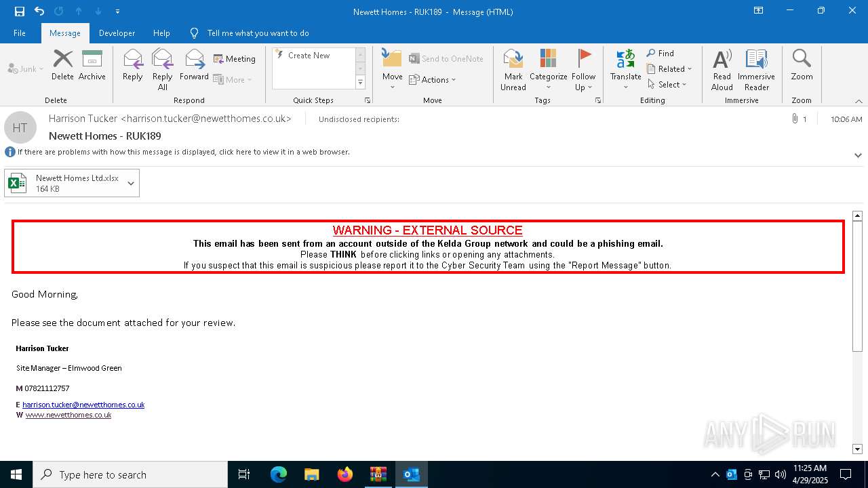Archive this email
Viewport: 868px width, 488px height.
tap(92, 65)
